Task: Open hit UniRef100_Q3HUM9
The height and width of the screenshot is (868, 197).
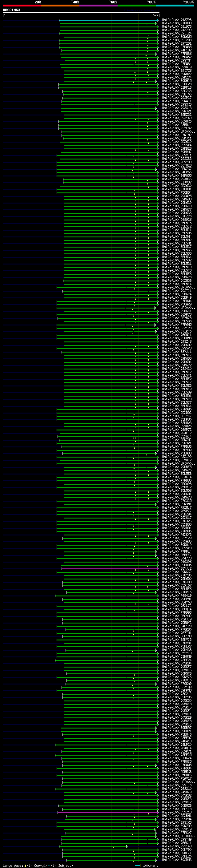Action: (x=177, y=657)
